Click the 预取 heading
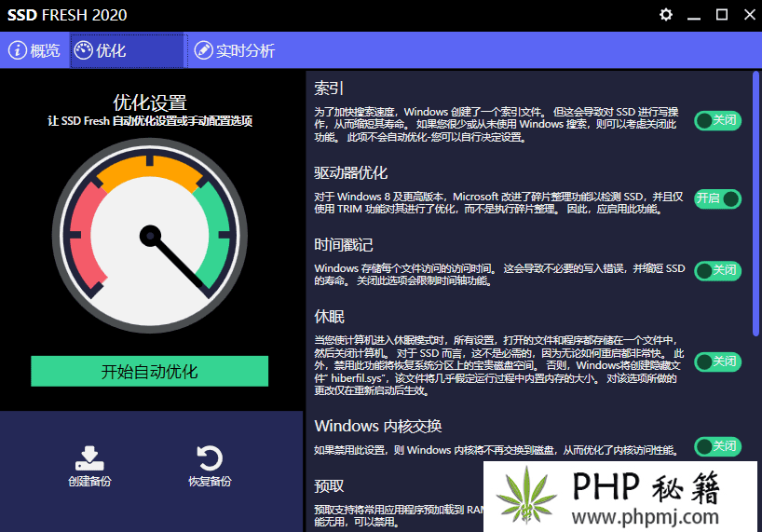Viewport: 762px width, 532px height. 329,485
